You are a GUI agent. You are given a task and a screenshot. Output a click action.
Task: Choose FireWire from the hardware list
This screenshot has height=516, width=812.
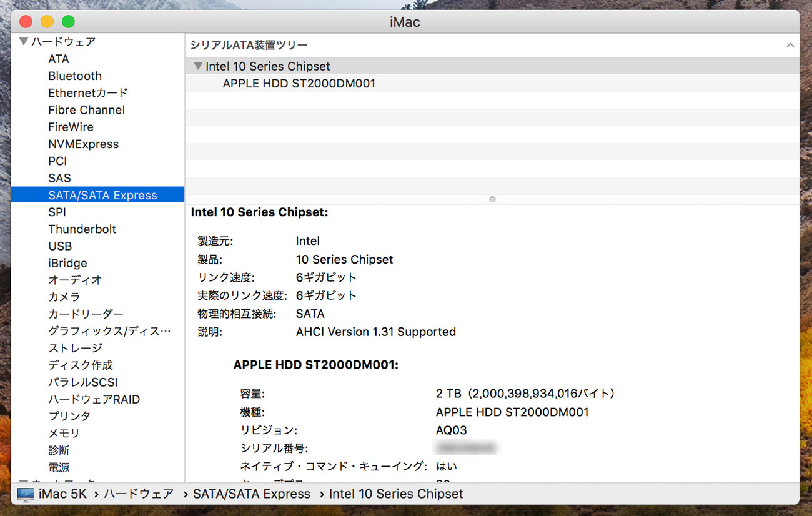click(x=71, y=127)
